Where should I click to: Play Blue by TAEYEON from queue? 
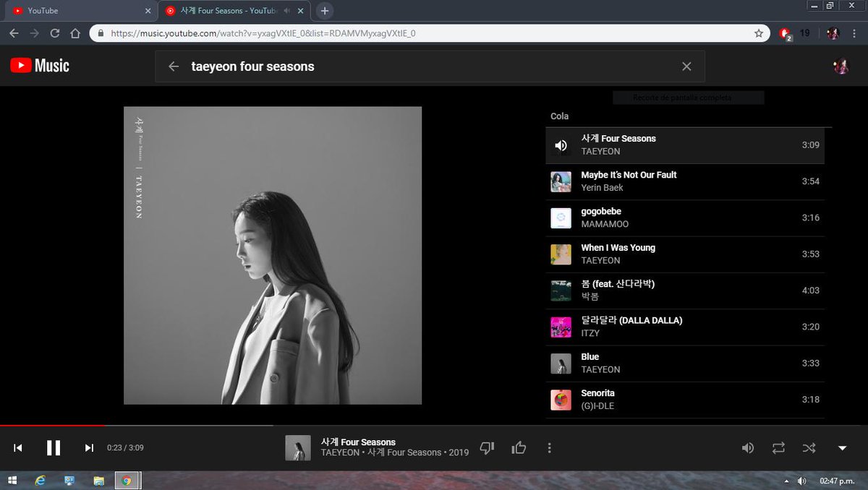tap(685, 364)
